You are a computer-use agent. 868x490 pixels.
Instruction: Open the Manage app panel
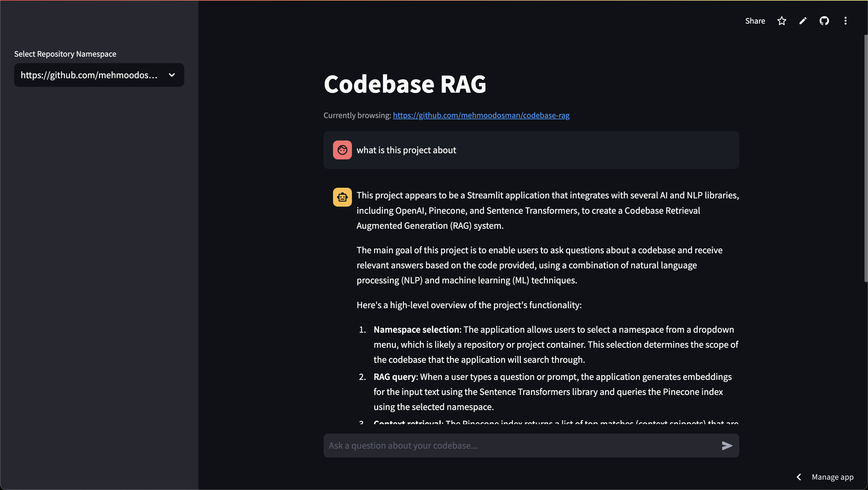click(x=832, y=477)
